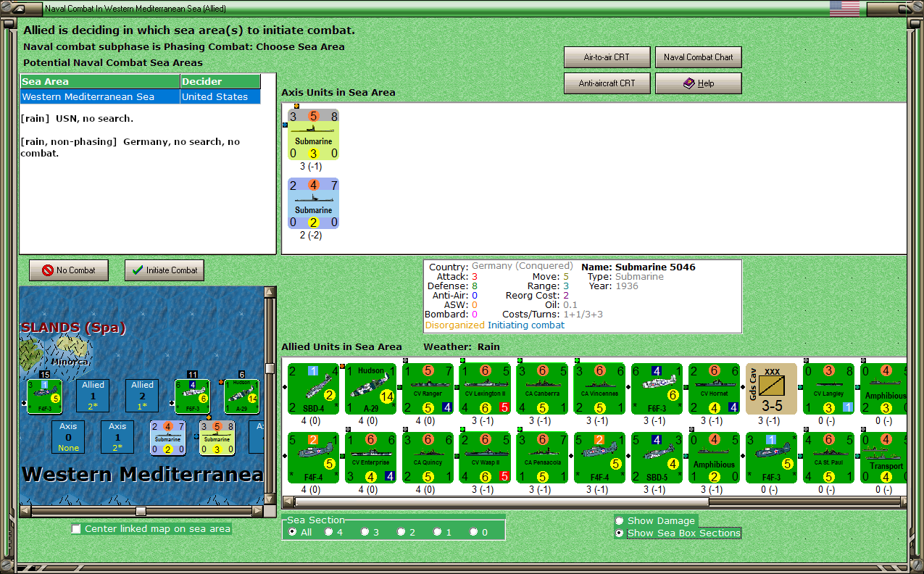Click the Hudson A-29 counter on the map

242,396
